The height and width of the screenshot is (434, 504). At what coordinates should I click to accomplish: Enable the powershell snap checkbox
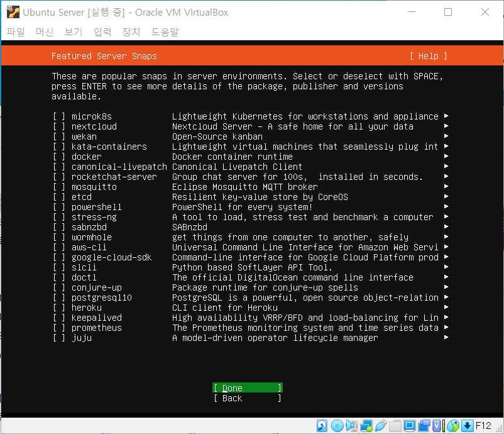(x=59, y=207)
